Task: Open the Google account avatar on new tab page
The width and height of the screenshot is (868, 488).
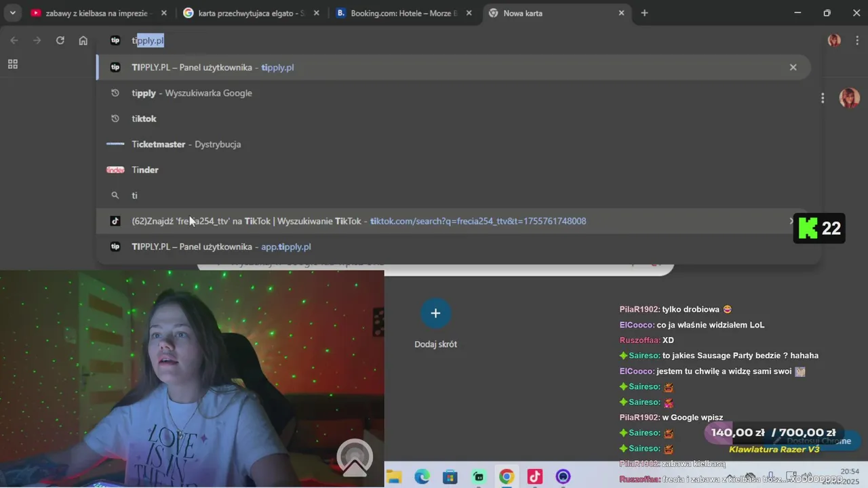Action: point(849,98)
